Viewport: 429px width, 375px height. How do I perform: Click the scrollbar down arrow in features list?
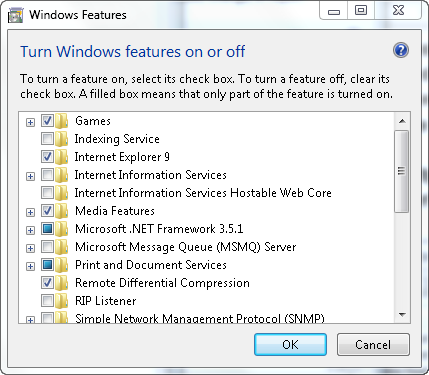point(402,314)
